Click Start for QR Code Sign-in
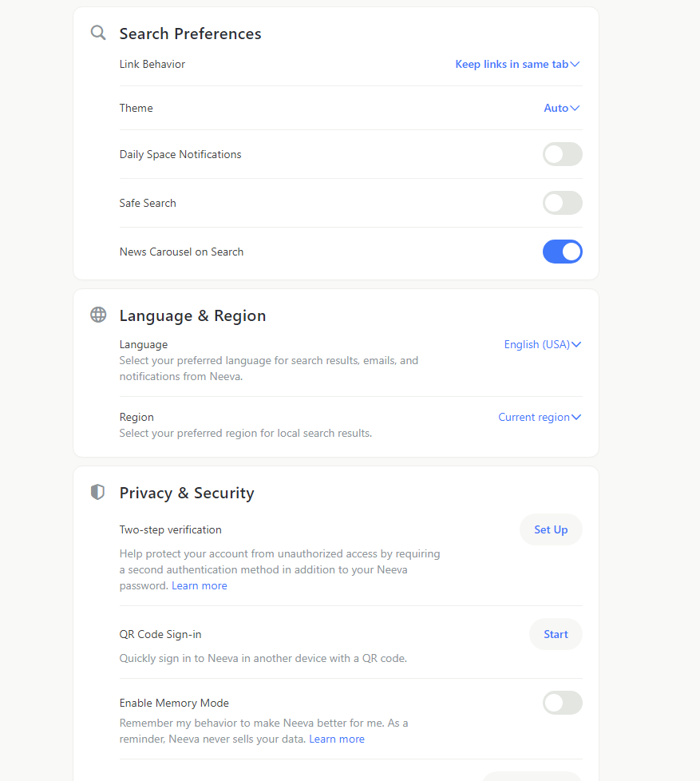This screenshot has height=781, width=700. coord(556,635)
